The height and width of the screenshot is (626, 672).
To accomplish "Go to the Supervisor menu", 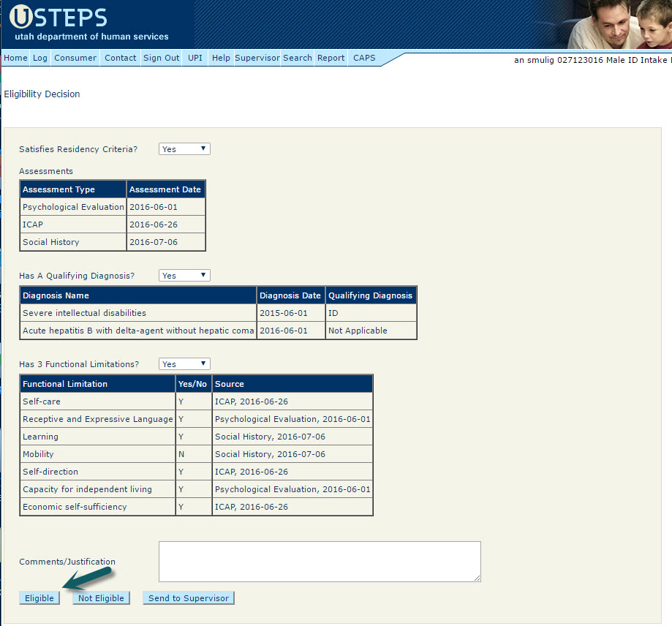I will (257, 59).
